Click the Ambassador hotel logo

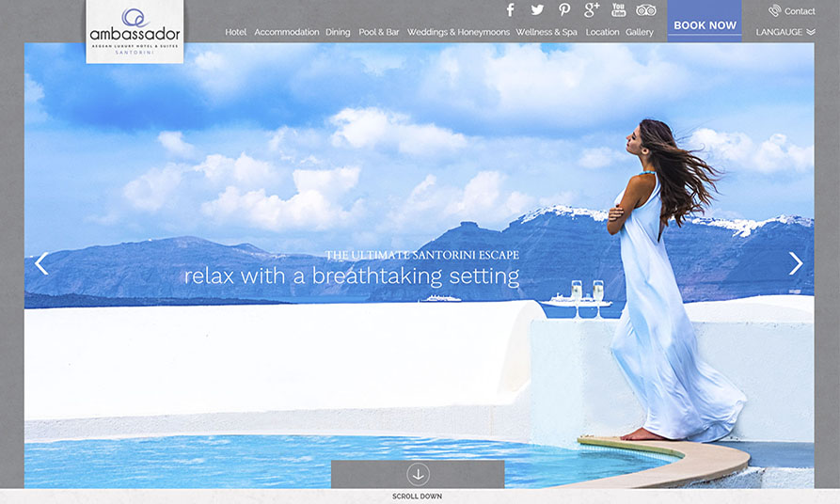135,31
